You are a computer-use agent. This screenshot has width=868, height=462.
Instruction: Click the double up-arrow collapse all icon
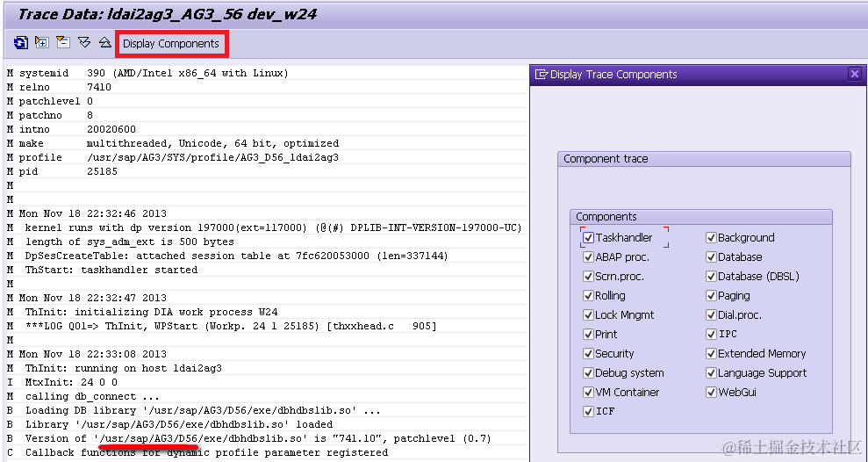(x=105, y=43)
